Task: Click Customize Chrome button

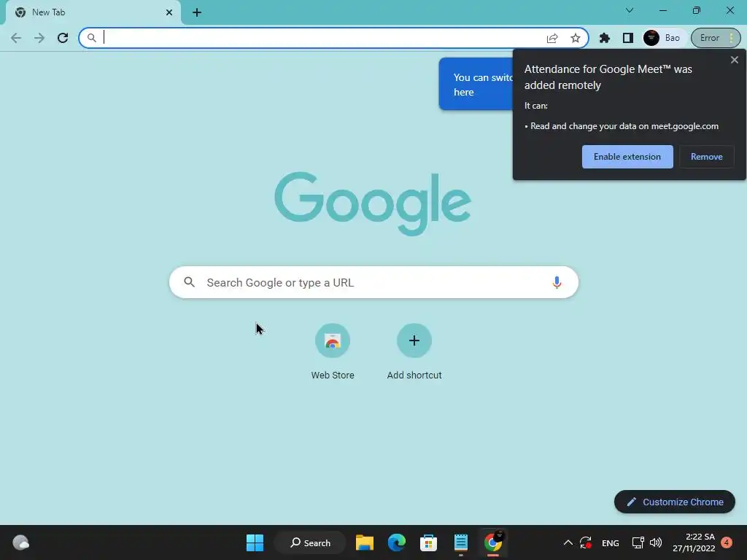Action: pos(675,502)
